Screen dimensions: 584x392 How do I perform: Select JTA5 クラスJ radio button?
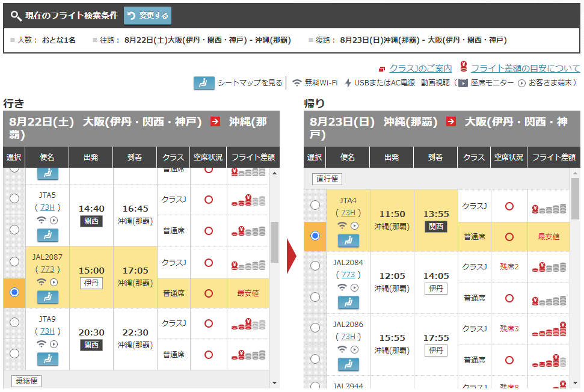point(14,198)
